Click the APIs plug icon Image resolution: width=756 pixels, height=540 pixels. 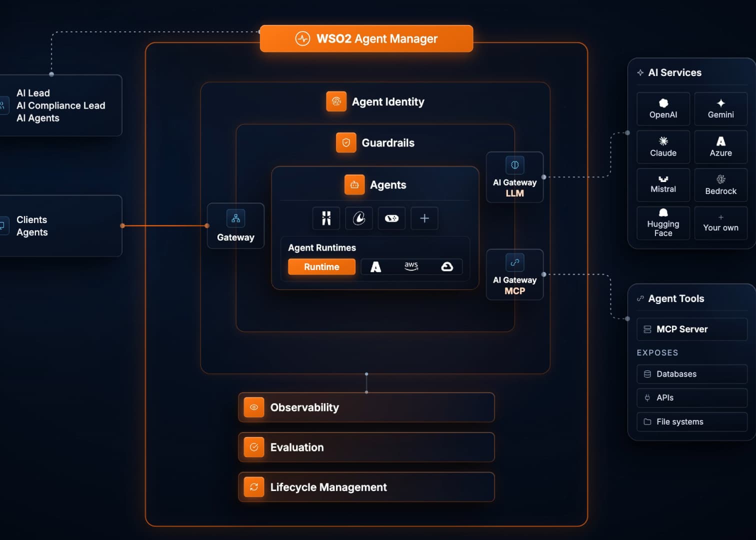(x=647, y=398)
